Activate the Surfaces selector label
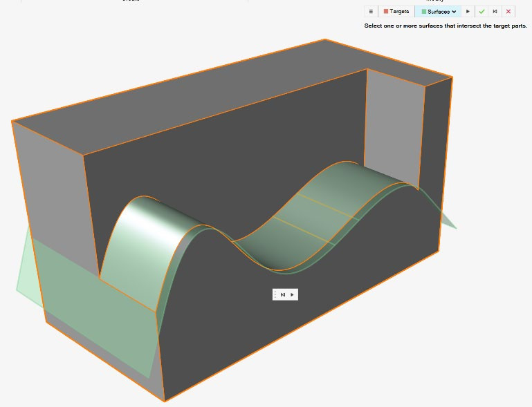The height and width of the screenshot is (407, 532). [x=438, y=12]
